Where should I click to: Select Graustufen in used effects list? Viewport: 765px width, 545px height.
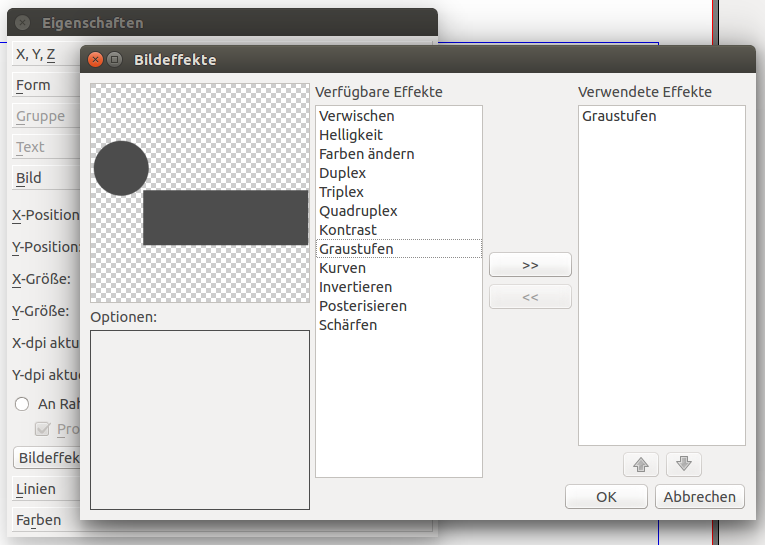[619, 116]
